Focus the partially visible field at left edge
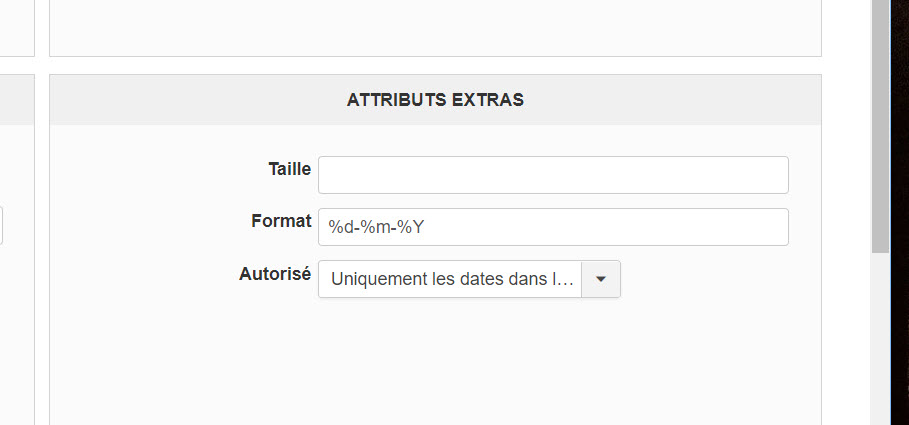909x425 pixels. tap(1, 226)
